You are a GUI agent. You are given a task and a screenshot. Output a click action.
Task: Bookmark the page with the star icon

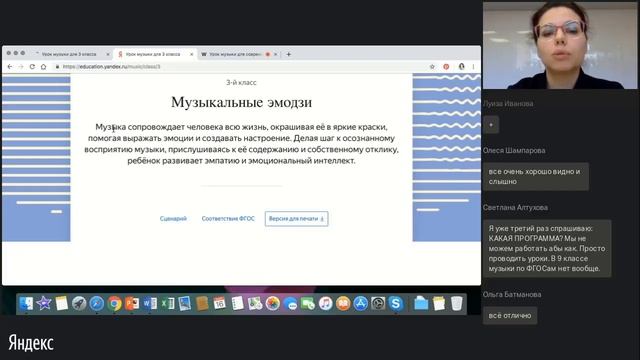tap(432, 67)
